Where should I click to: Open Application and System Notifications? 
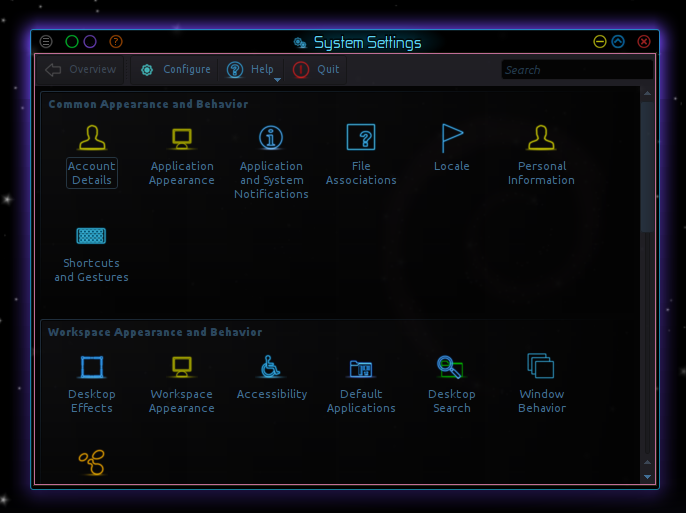click(271, 163)
